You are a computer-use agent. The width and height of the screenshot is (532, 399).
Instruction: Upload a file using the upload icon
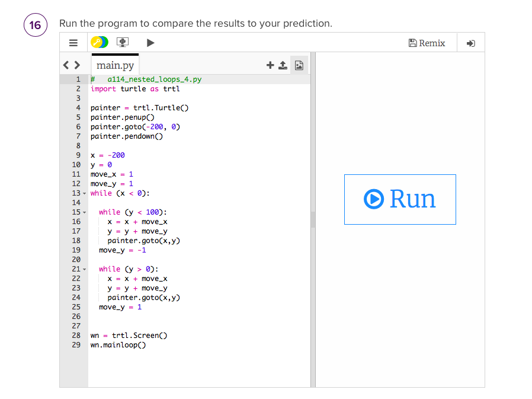[x=284, y=65]
